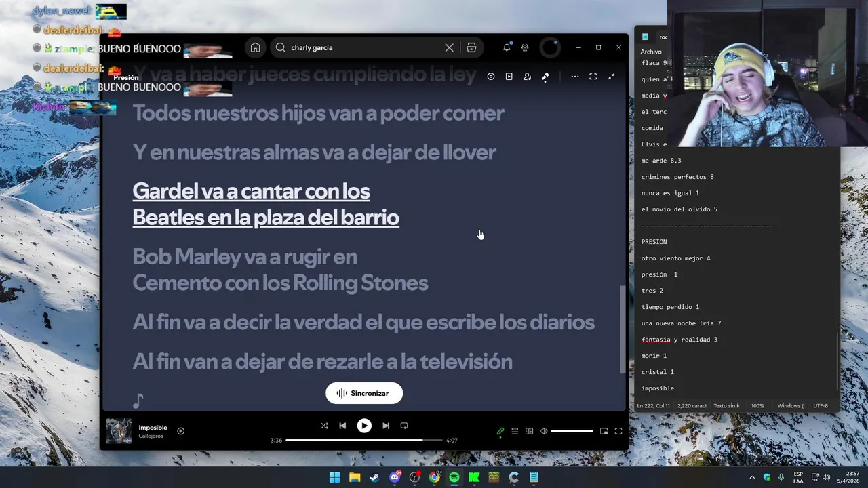Image resolution: width=868 pixels, height=488 pixels.
Task: Open the Kick app on the taskbar
Action: tap(474, 477)
